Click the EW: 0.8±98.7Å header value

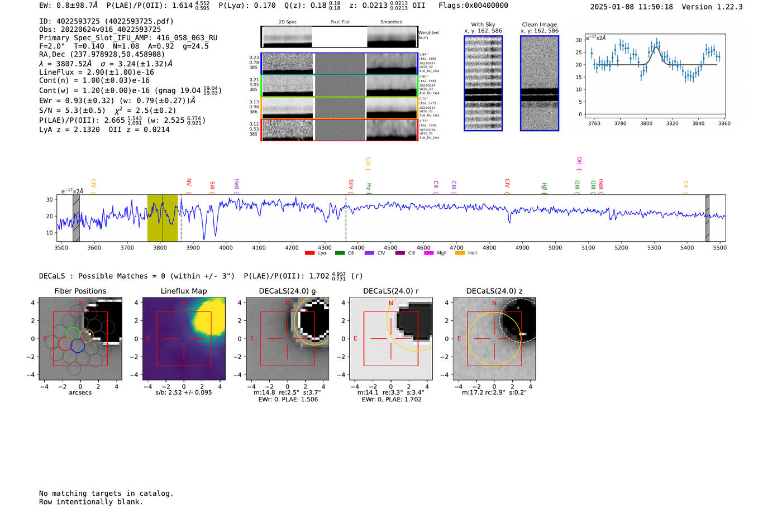(68, 6)
